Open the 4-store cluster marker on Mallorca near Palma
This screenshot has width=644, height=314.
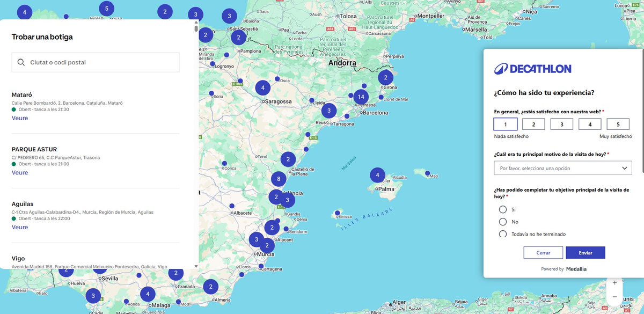click(377, 175)
